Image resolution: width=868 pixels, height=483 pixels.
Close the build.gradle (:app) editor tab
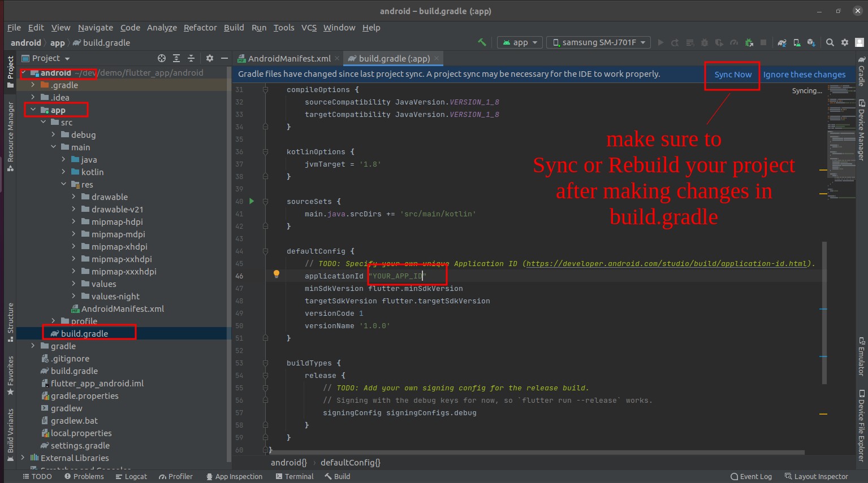click(x=437, y=58)
